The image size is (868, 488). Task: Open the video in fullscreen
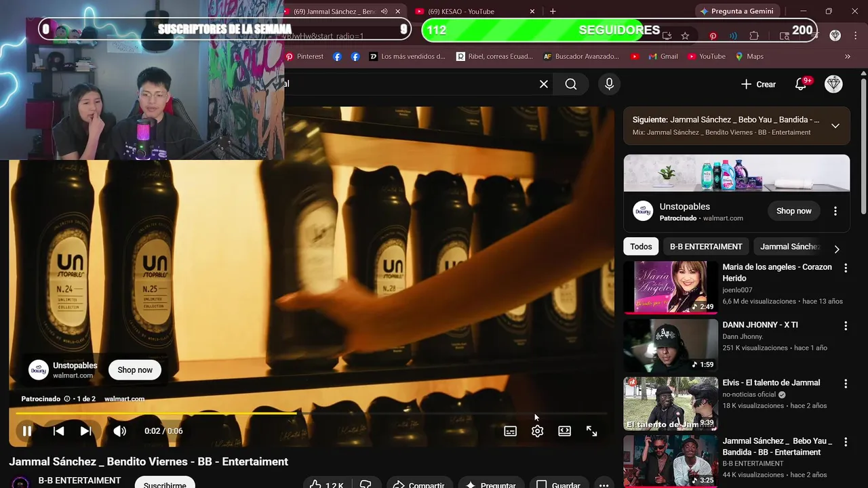pos(592,431)
